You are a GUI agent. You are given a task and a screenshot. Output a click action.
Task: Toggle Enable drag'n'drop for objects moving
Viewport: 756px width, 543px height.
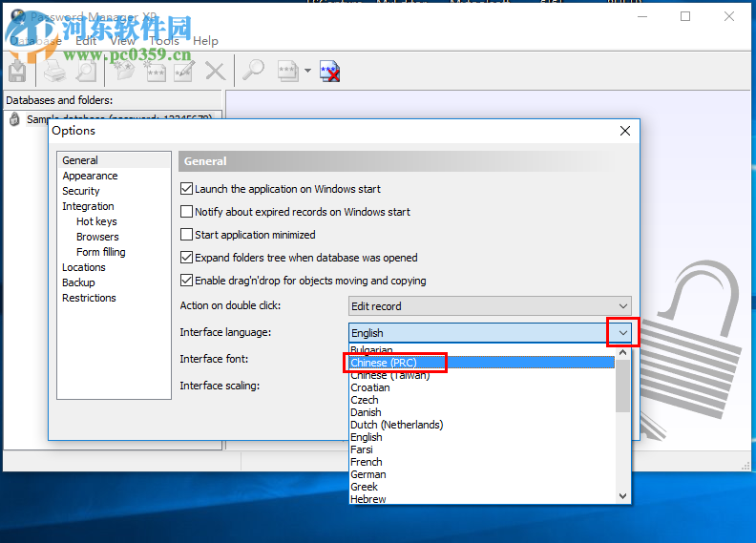pos(186,280)
